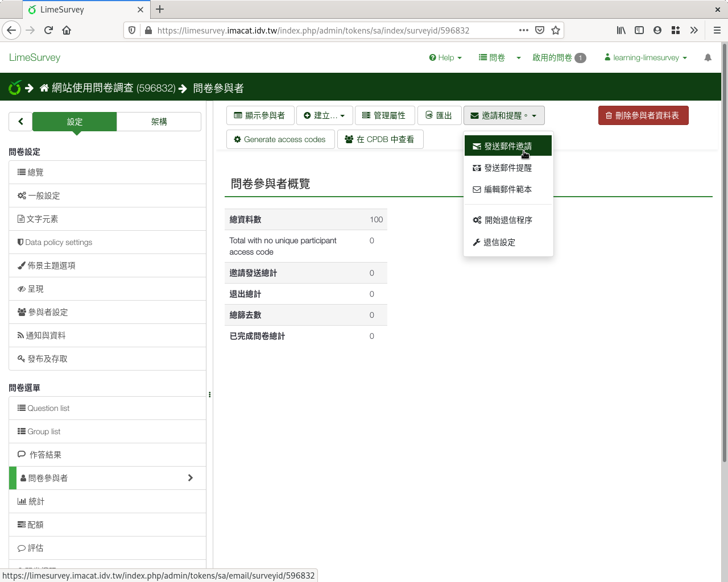Viewport: 728px width, 582px height.
Task: Open the extensions icon in the browser toolbar
Action: (676, 30)
